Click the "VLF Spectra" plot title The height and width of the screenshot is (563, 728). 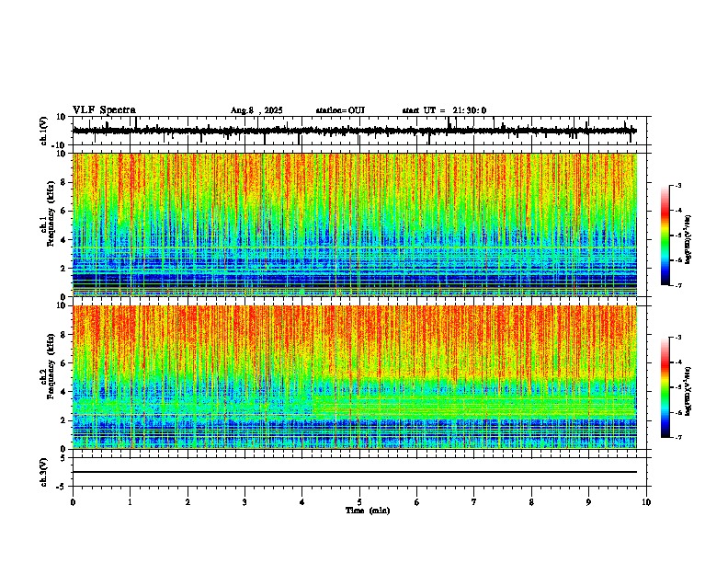coord(104,110)
